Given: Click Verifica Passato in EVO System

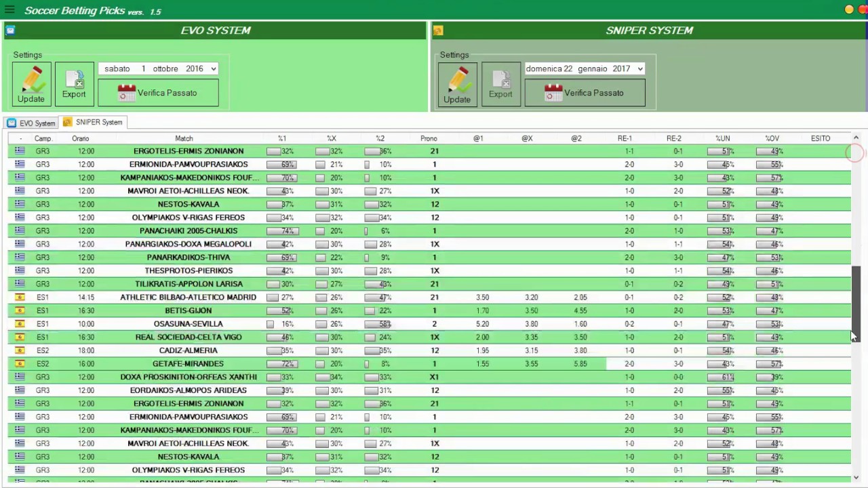Looking at the screenshot, I should tap(158, 93).
